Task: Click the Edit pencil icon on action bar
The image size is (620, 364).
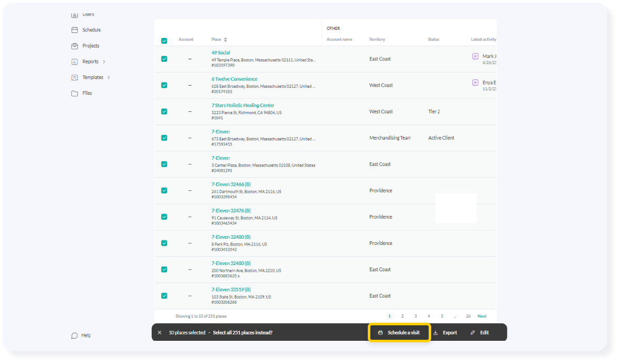Action: (471, 333)
